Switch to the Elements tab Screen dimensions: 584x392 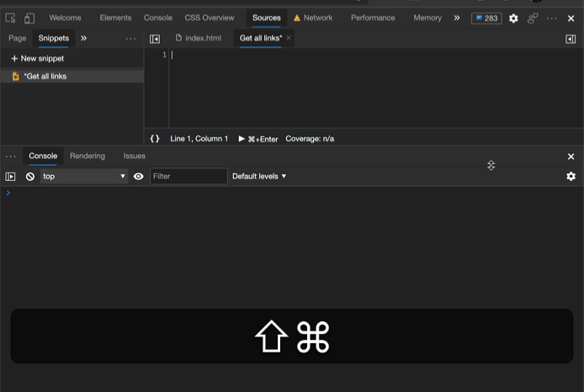pyautogui.click(x=115, y=18)
